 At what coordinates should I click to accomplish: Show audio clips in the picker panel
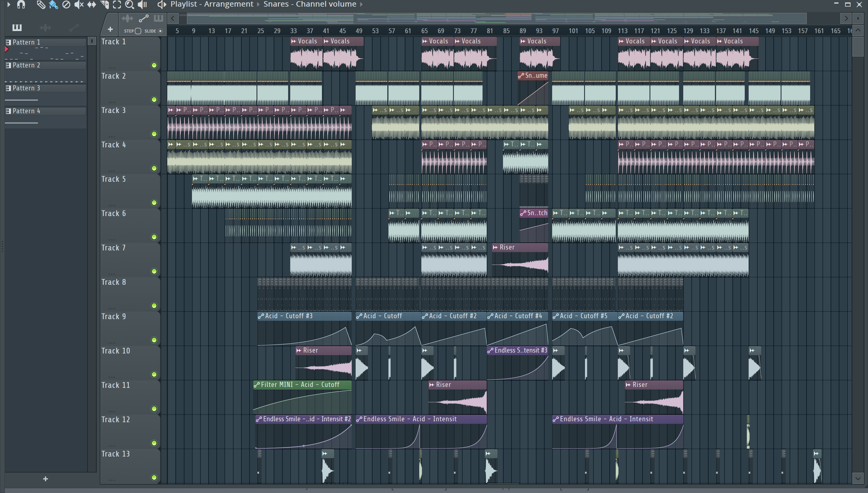tap(46, 27)
